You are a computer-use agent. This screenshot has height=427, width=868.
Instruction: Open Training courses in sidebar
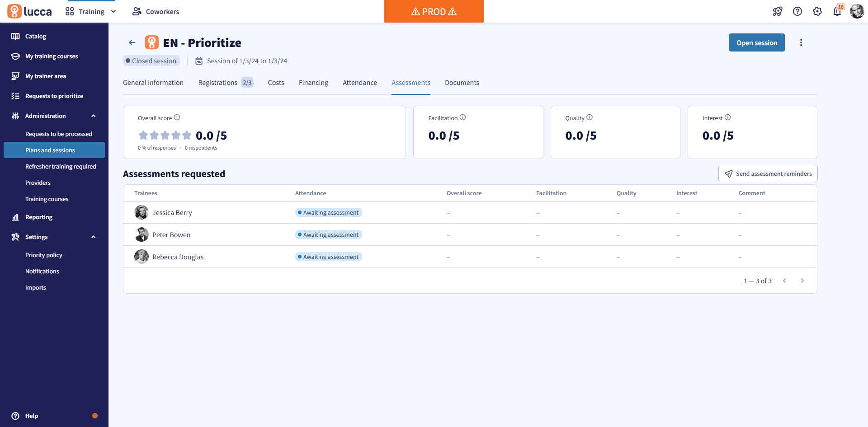47,199
